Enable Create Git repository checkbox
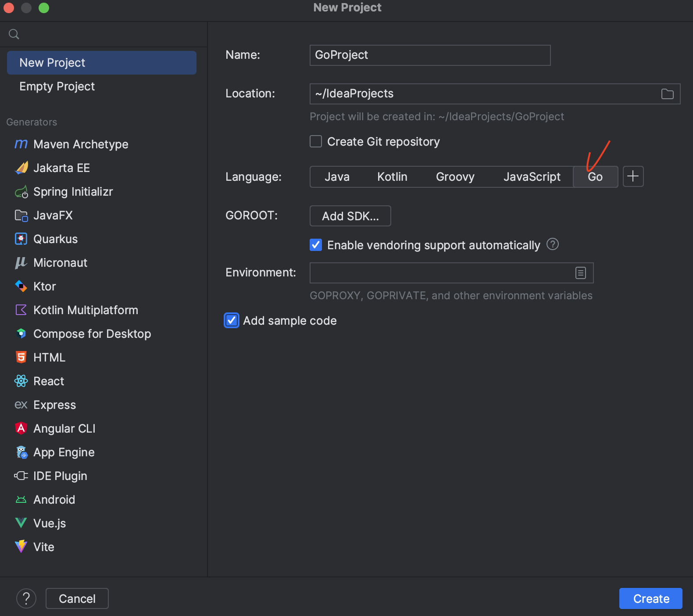 point(316,141)
